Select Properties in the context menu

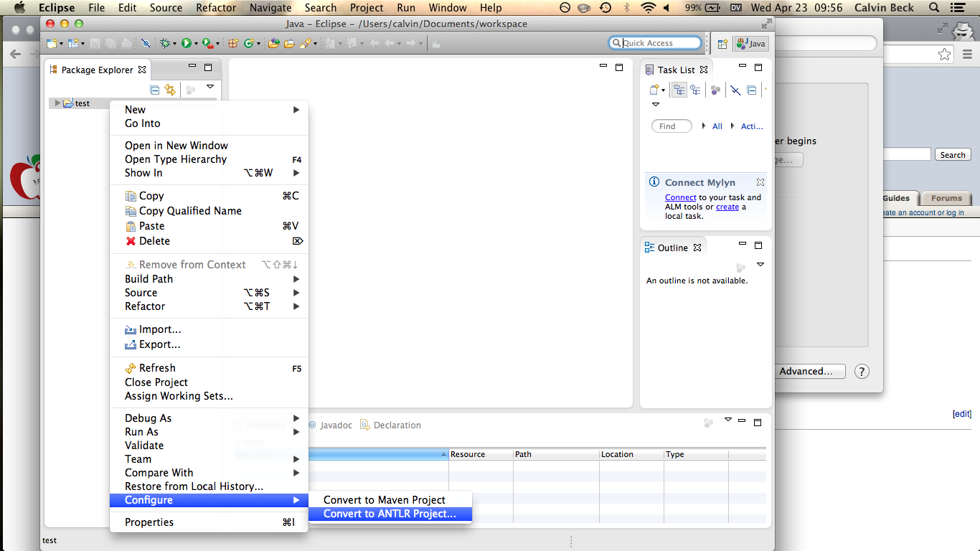[x=209, y=522]
